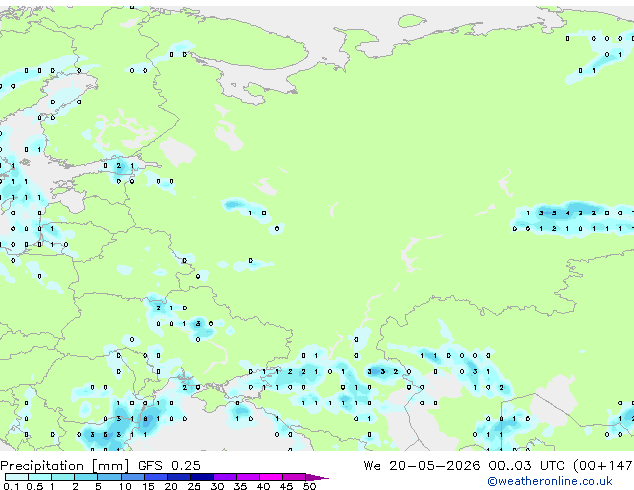Click the 0.5–1 mm legend swatch
This screenshot has height=490, width=634.
point(40,477)
